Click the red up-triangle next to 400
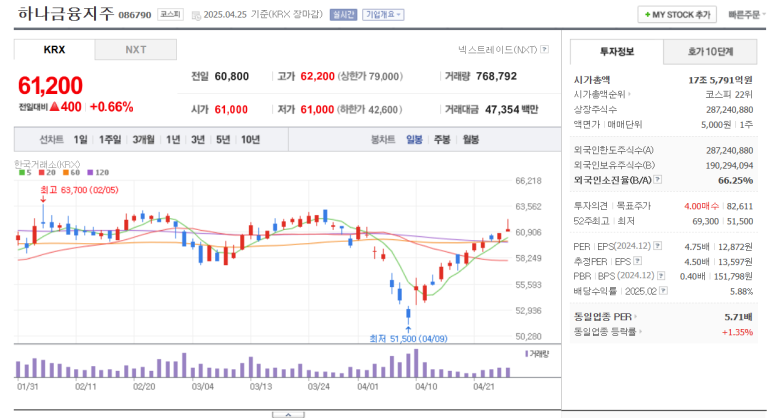Viewport: 773px width, 418px height. (54, 106)
